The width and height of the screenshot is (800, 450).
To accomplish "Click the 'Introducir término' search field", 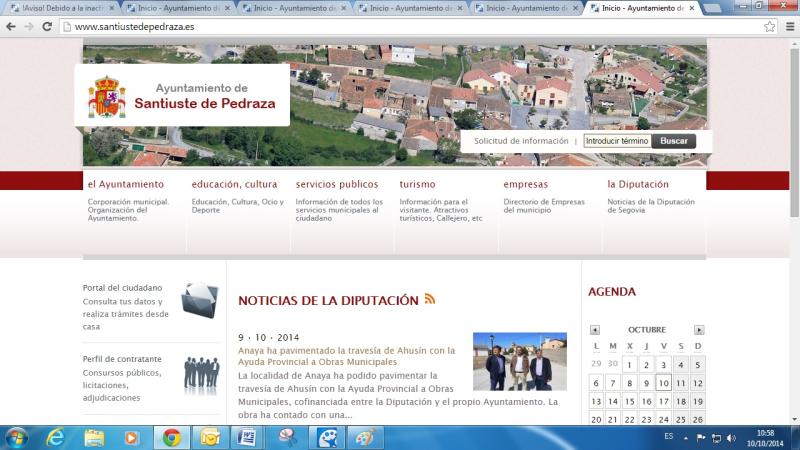I will tap(616, 141).
